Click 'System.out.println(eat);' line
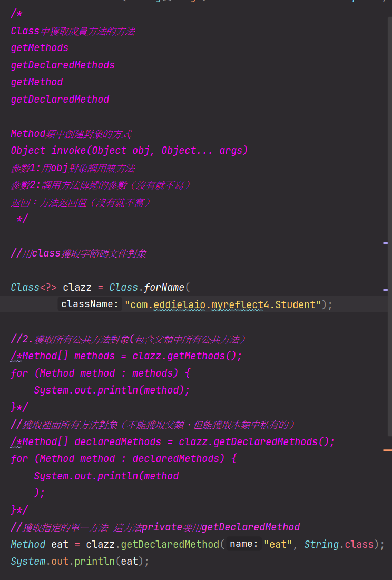 pyautogui.click(x=80, y=562)
